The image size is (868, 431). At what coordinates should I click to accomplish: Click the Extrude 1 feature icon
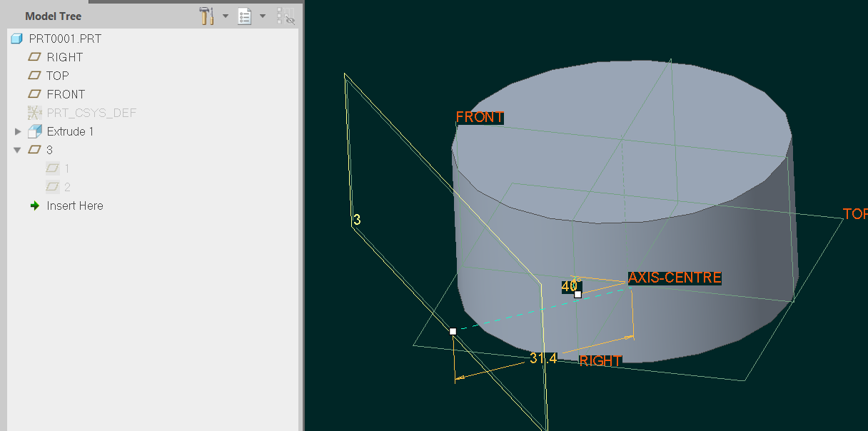point(35,131)
